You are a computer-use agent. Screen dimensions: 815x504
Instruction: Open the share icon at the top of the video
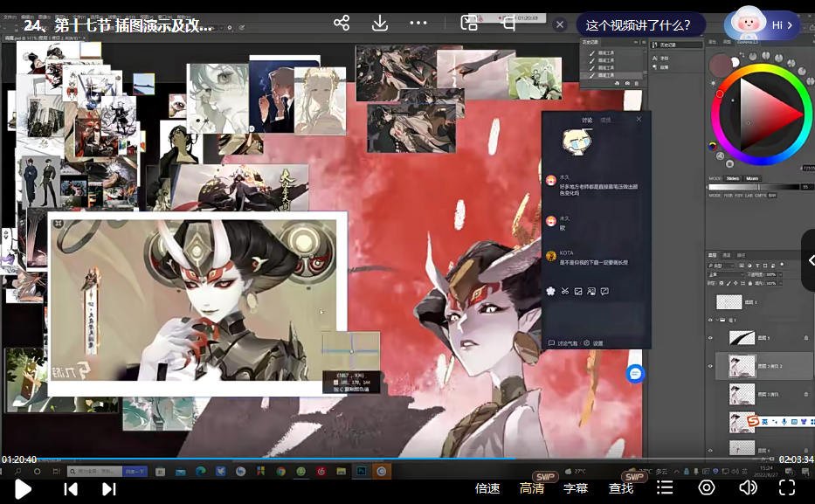pos(341,23)
